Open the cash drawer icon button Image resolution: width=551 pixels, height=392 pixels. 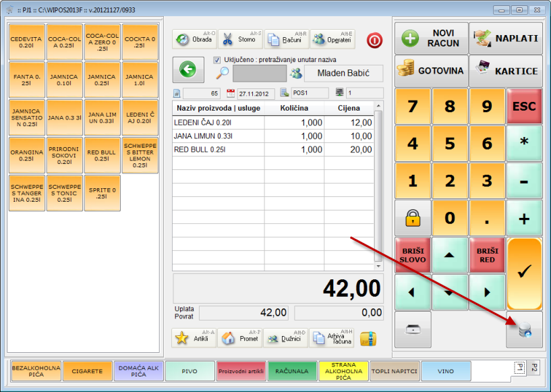pos(412,330)
